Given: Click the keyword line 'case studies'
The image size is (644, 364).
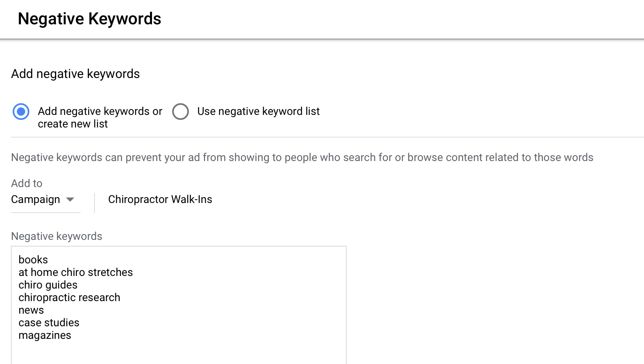Looking at the screenshot, I should pos(49,322).
